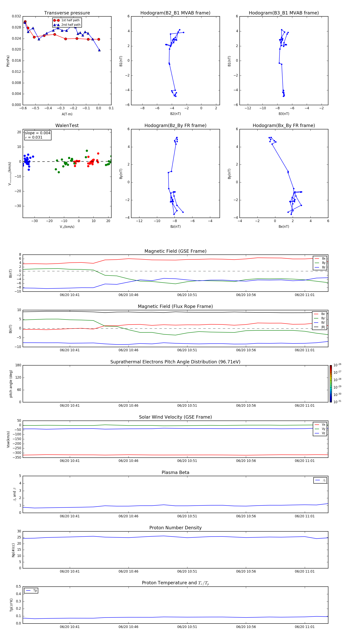Click the 10^-26 colorbar label
The image size is (351, 644).
(337, 365)
